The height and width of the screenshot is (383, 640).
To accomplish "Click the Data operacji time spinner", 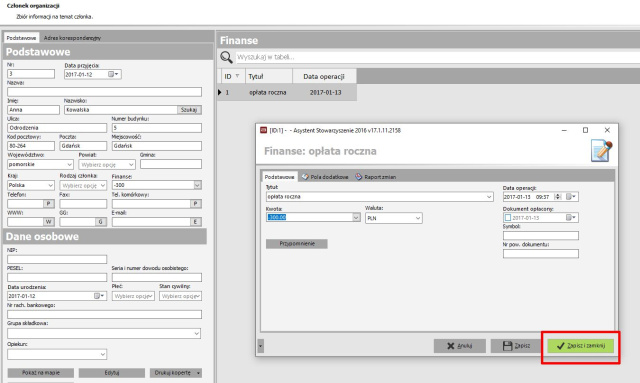I will 558,197.
